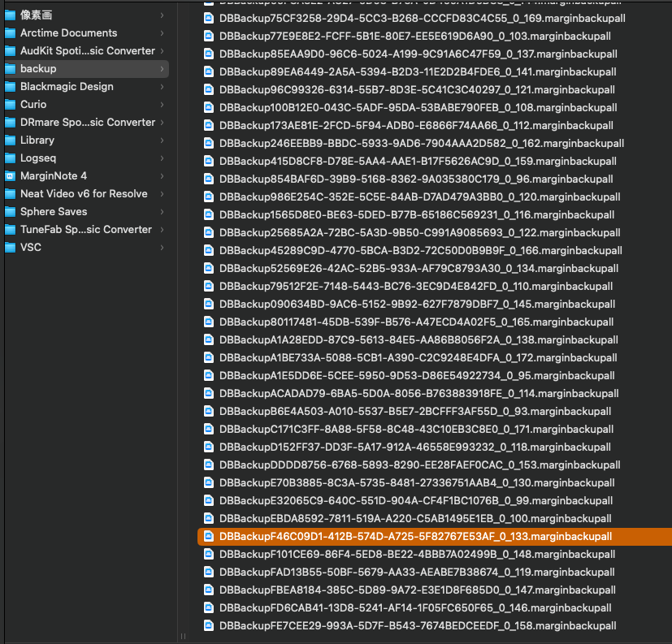Screen dimensions: 672x644
Task: Click the Blackmagic Design folder icon
Action: (10, 87)
